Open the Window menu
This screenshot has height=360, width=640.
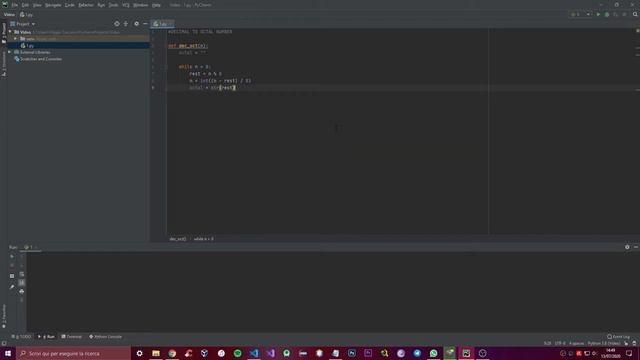(141, 5)
